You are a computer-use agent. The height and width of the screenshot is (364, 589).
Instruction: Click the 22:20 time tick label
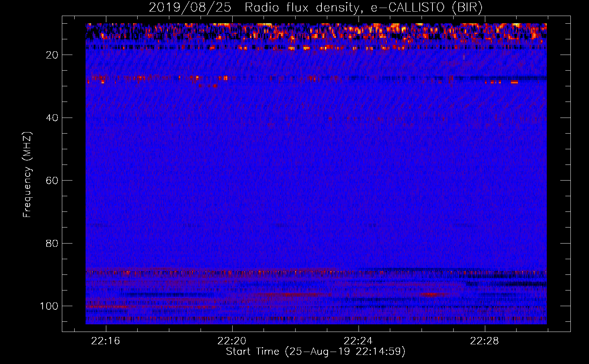click(x=232, y=341)
